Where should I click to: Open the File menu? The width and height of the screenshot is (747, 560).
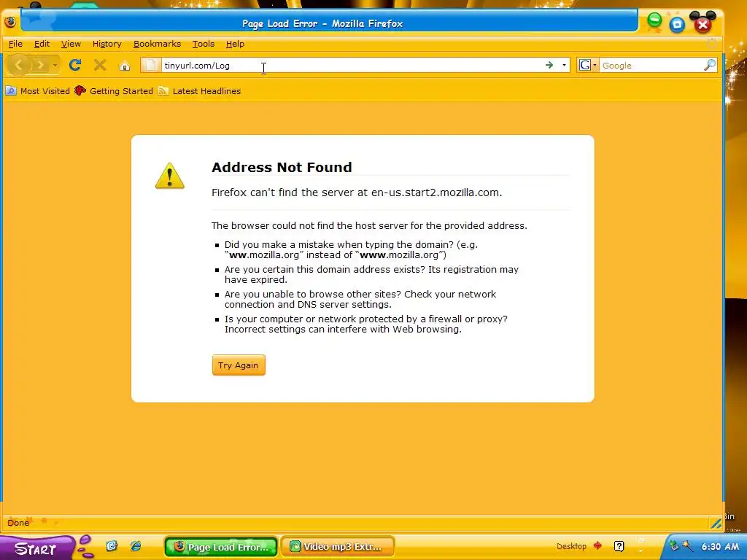pos(15,44)
